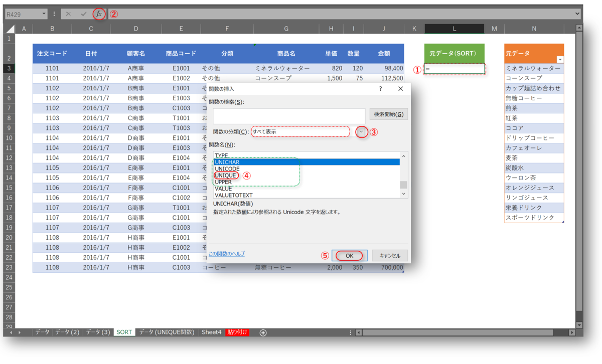
Task: Open the この関数のヘルプ link
Action: click(227, 254)
